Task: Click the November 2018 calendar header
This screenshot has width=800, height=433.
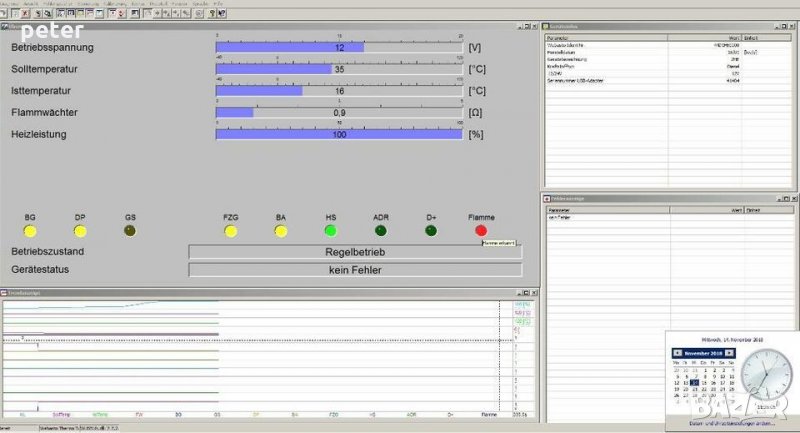Action: [x=703, y=353]
